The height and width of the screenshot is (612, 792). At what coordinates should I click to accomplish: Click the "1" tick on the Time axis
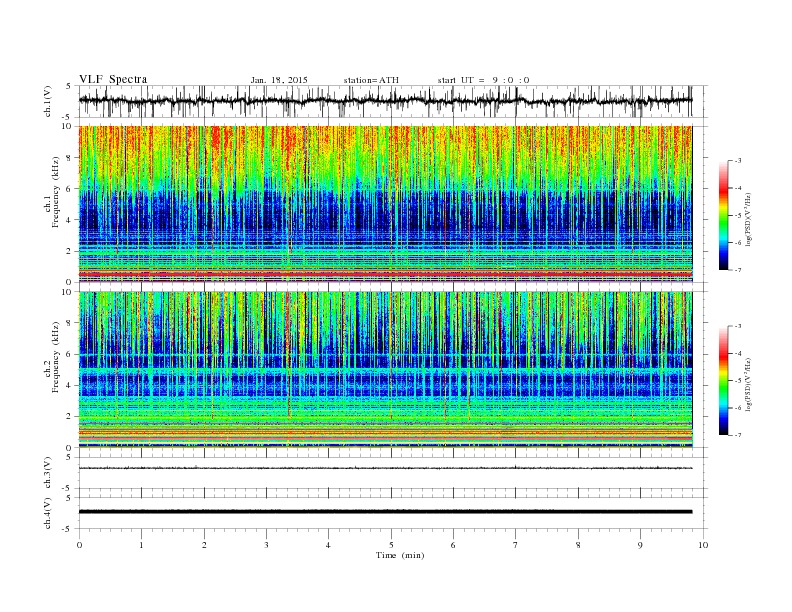coord(141,545)
